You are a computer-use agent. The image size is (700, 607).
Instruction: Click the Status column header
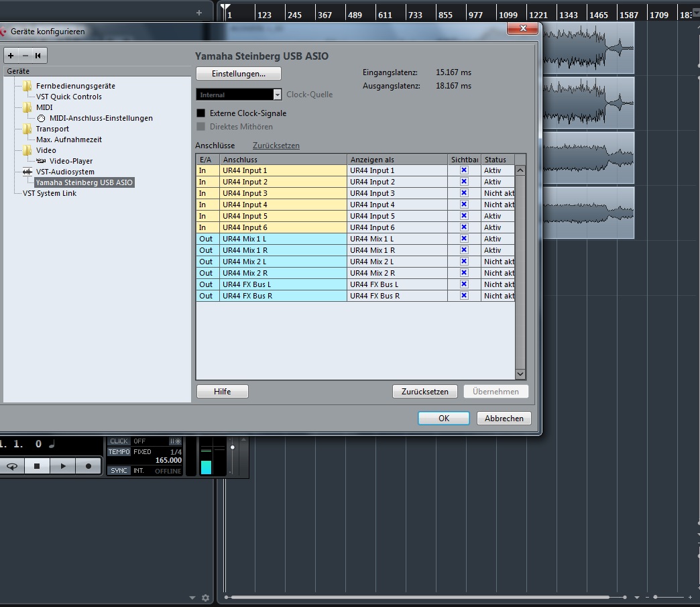point(498,160)
